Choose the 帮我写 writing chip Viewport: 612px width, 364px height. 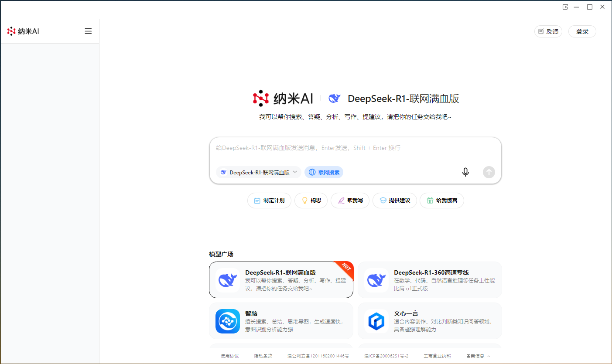[x=350, y=201]
